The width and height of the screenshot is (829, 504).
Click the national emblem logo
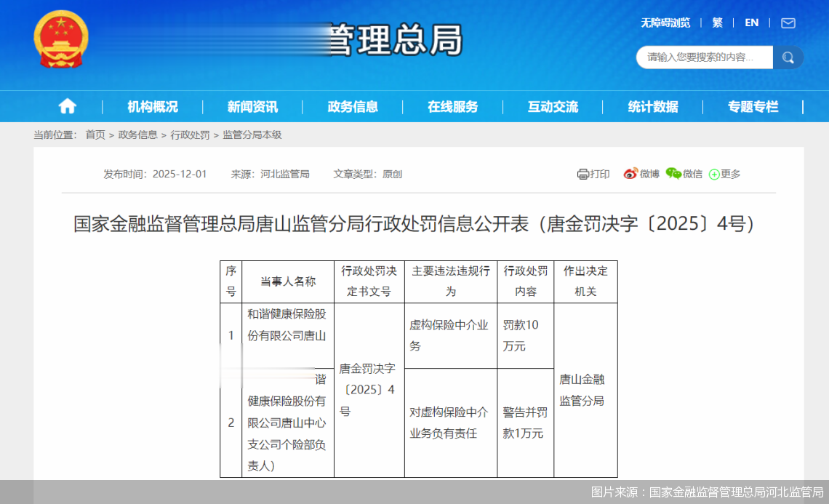point(61,40)
